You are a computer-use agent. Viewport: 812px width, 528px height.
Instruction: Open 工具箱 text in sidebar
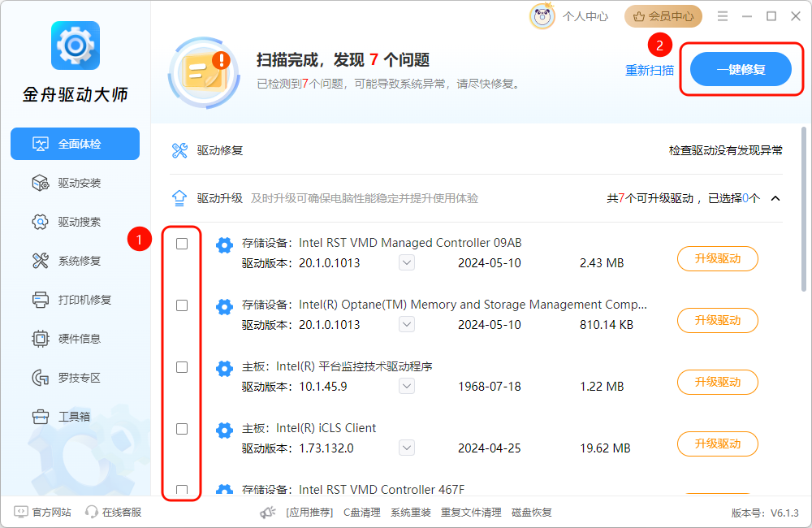tap(74, 417)
